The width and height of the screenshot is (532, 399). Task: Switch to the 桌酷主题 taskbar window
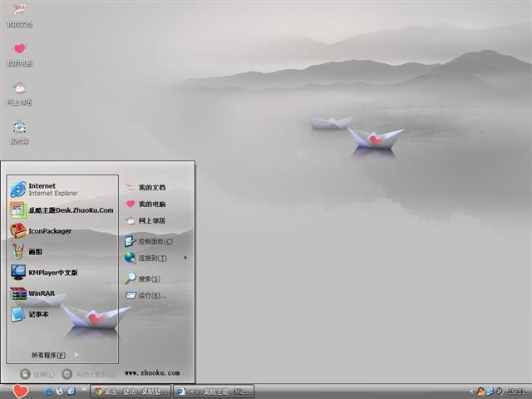coord(214,392)
